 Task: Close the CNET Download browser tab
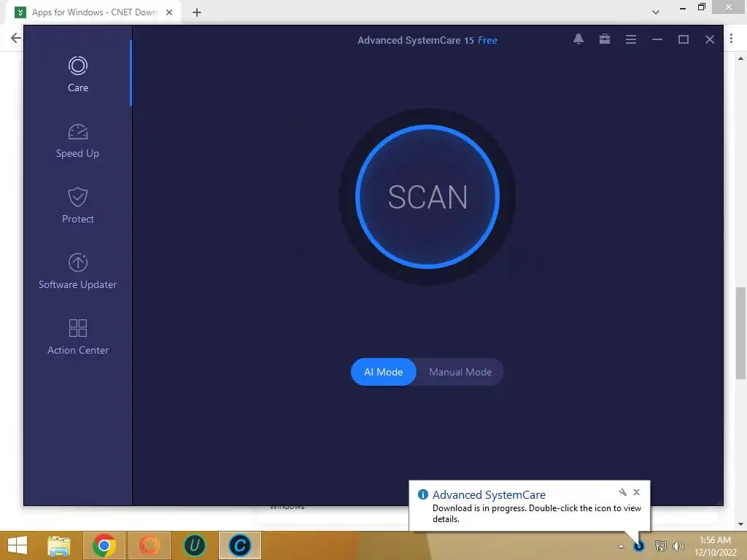169,12
